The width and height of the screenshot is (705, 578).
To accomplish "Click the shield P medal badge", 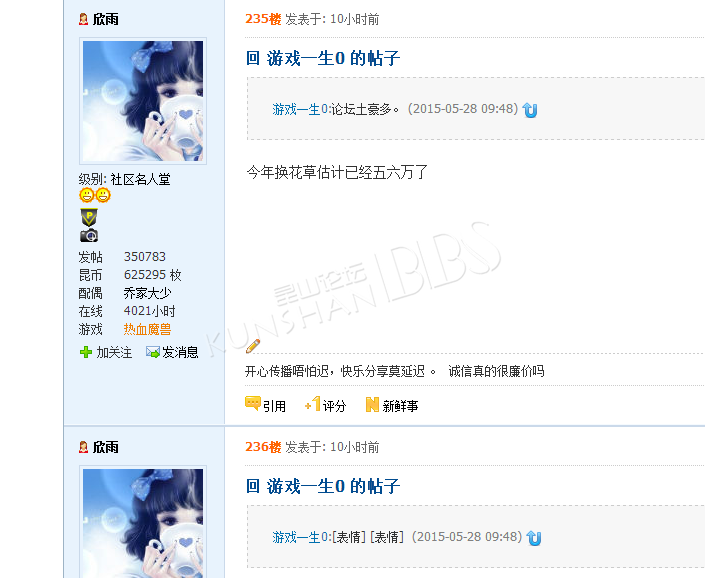I will pyautogui.click(x=89, y=217).
